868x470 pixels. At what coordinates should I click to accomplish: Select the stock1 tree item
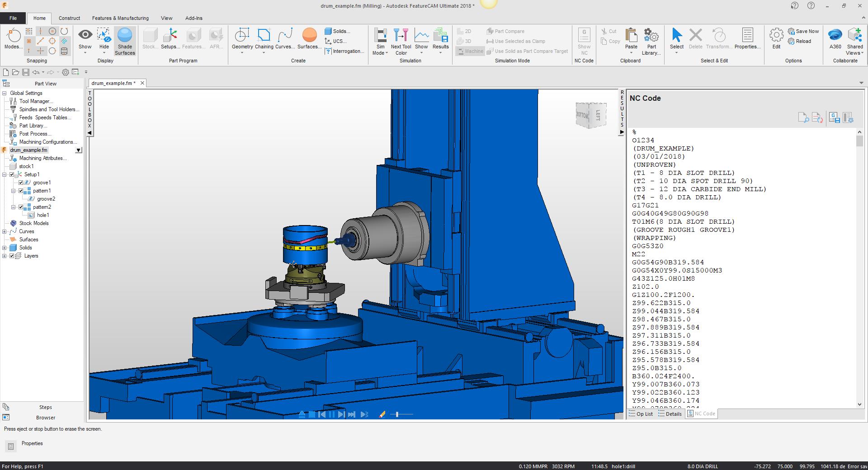[26, 166]
